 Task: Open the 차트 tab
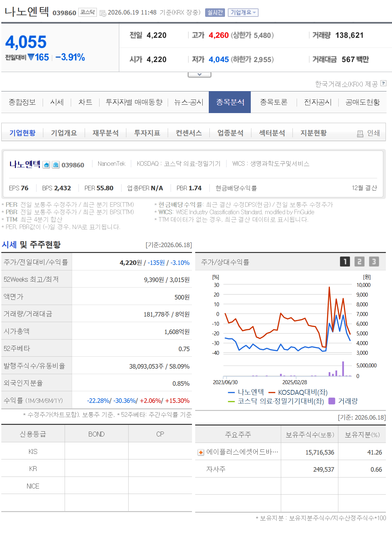[85, 102]
